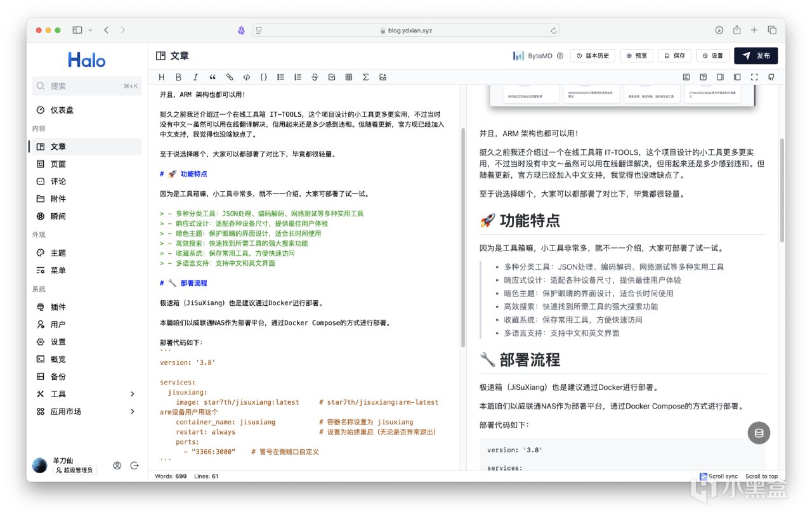The width and height of the screenshot is (812, 517).
Task: Open 瞬间 moments section
Action: [x=87, y=216]
